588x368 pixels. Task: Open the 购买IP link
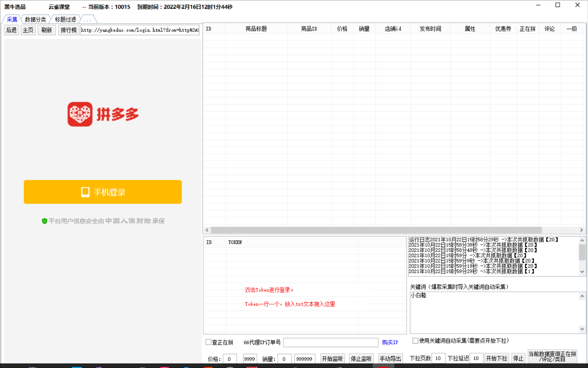coord(390,343)
